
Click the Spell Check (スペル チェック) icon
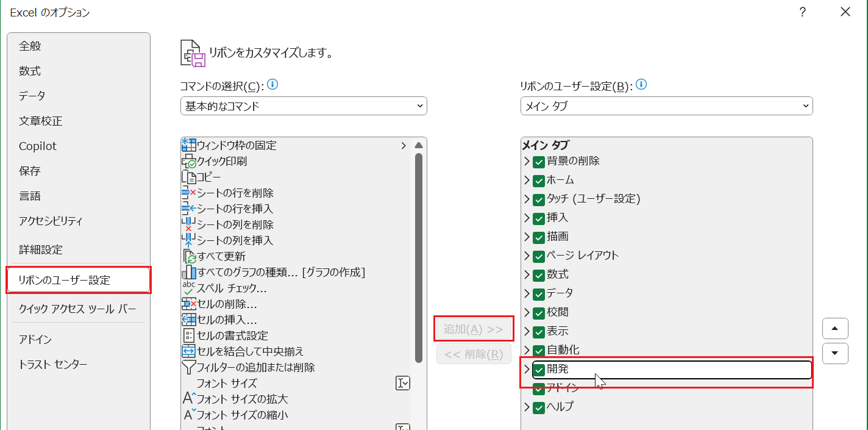pos(188,288)
